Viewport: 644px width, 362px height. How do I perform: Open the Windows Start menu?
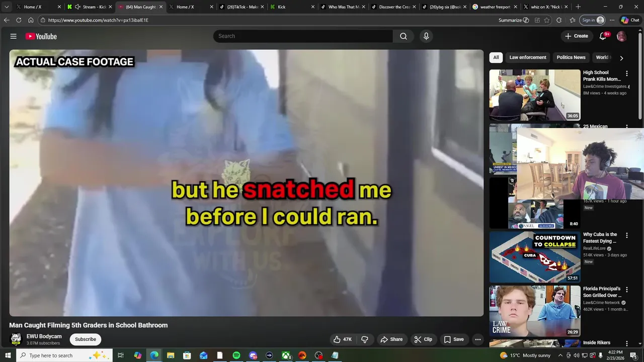pos(8,355)
